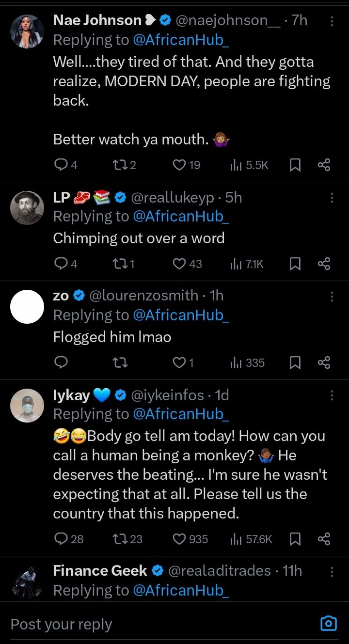This screenshot has width=349, height=644.
Task: Open more options on Finance Geek's tweet
Action: click(332, 572)
